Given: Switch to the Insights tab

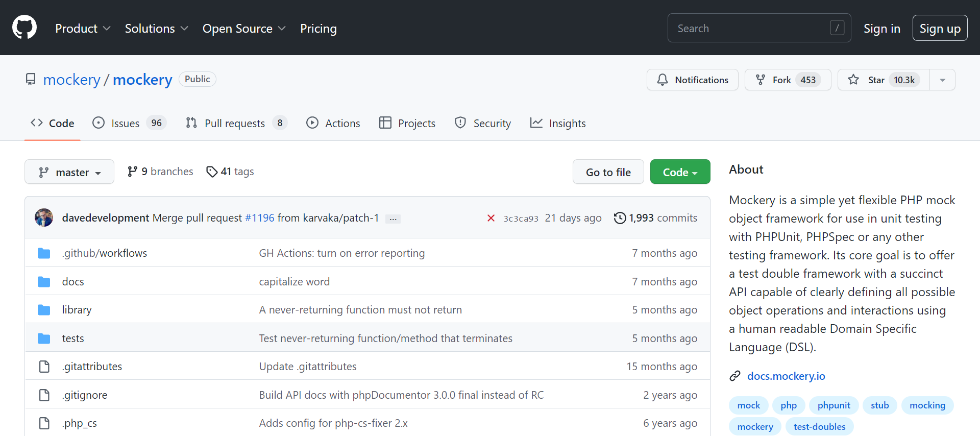Looking at the screenshot, I should point(558,124).
